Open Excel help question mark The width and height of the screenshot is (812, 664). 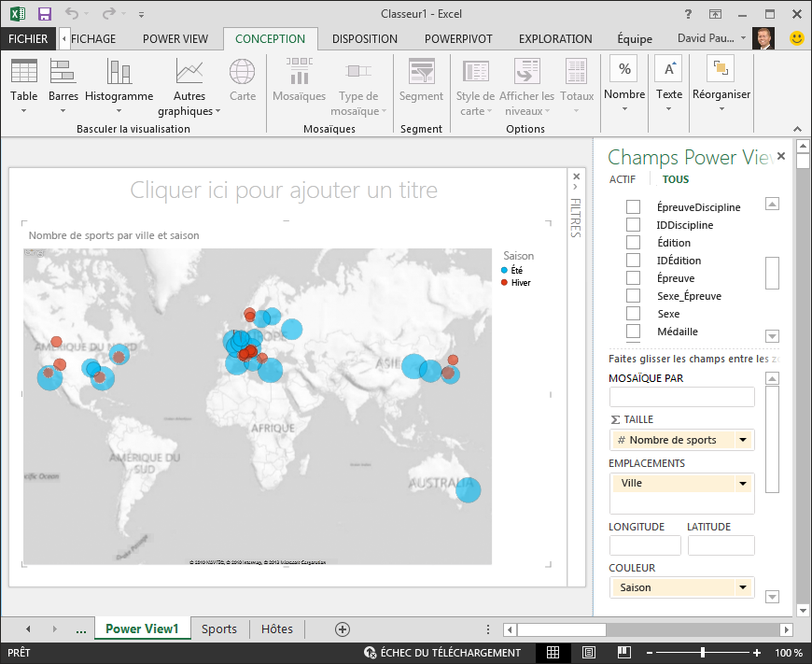click(688, 14)
